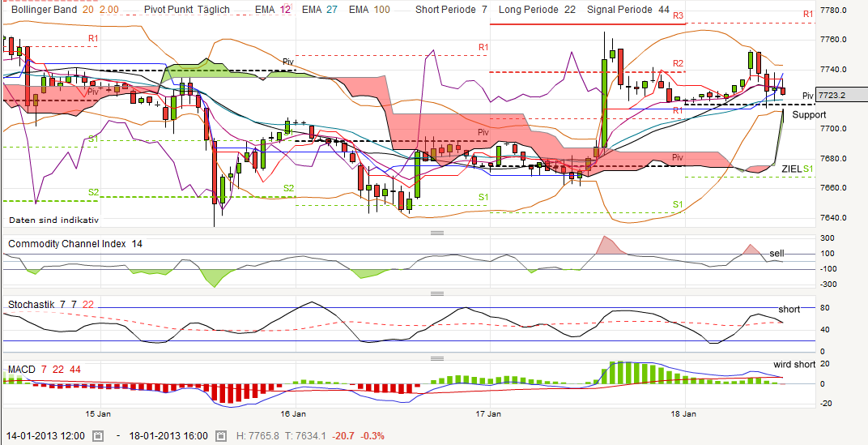Image resolution: width=868 pixels, height=445 pixels.
Task: Click the Short Periode 7 setting
Action: pyautogui.click(x=451, y=10)
